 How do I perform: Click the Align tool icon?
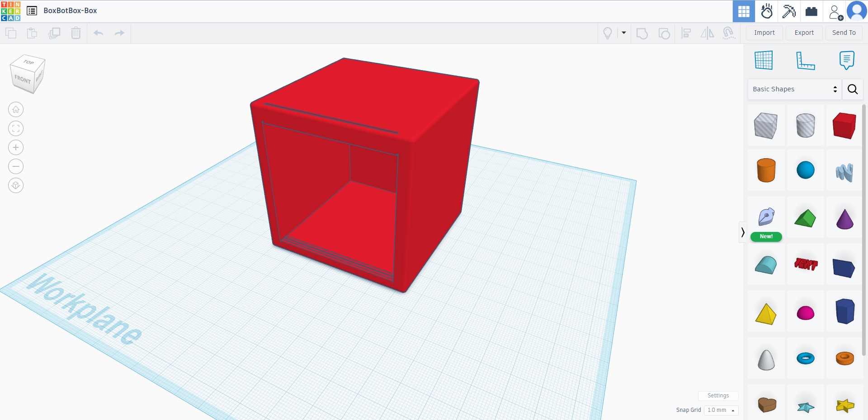(x=686, y=33)
